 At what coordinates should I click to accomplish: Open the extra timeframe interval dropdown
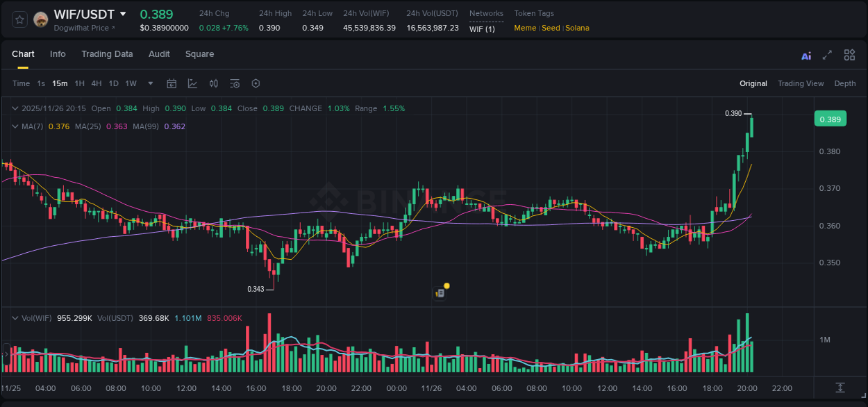(x=150, y=83)
